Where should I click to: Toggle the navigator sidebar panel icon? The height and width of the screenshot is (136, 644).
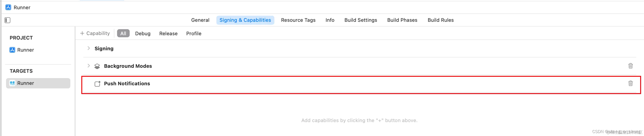coord(7,20)
